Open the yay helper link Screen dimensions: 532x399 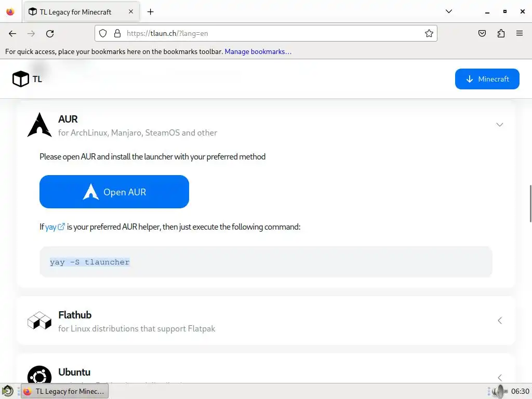coord(51,227)
